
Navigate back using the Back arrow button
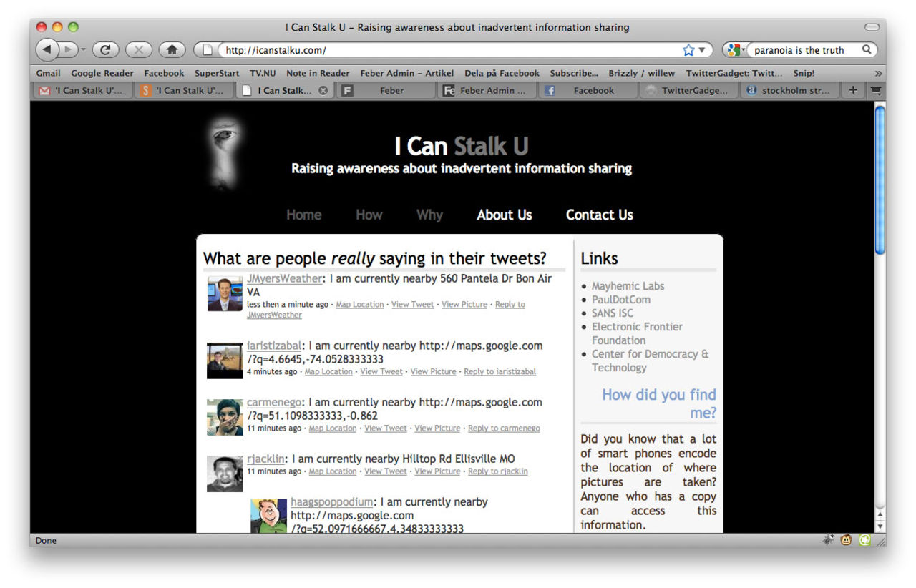(x=47, y=49)
